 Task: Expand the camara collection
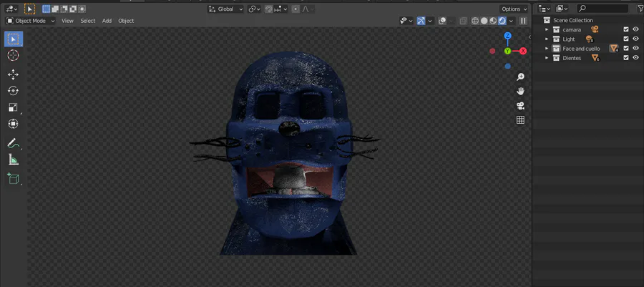coord(547,29)
